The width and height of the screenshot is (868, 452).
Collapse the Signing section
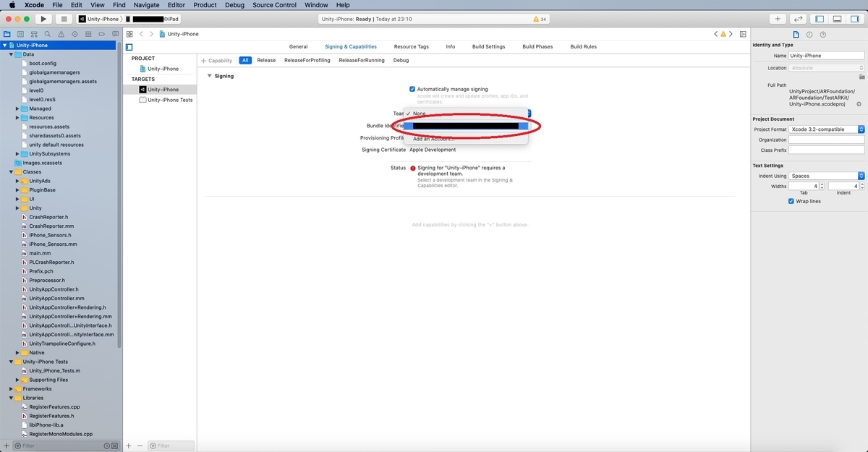[210, 76]
